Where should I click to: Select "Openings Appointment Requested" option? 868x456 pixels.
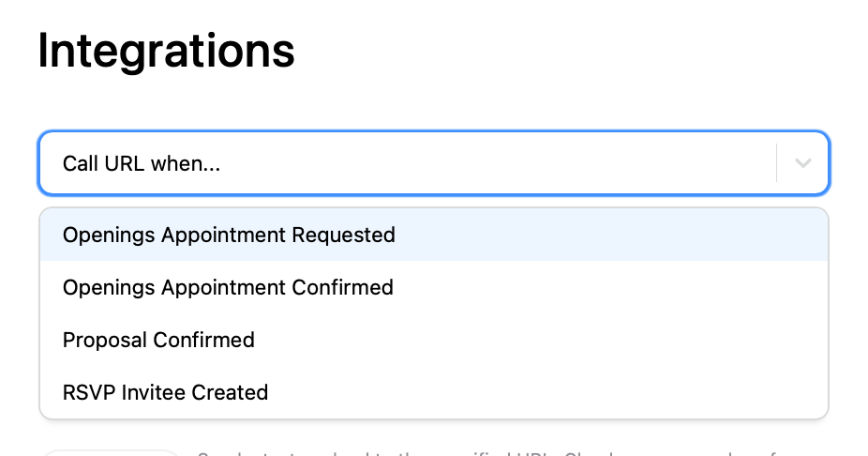coord(229,235)
